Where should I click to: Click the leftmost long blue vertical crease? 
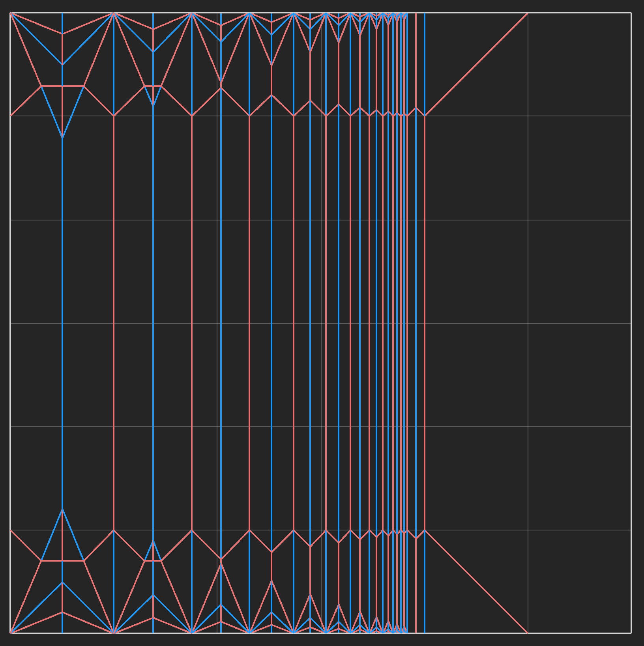(62, 316)
